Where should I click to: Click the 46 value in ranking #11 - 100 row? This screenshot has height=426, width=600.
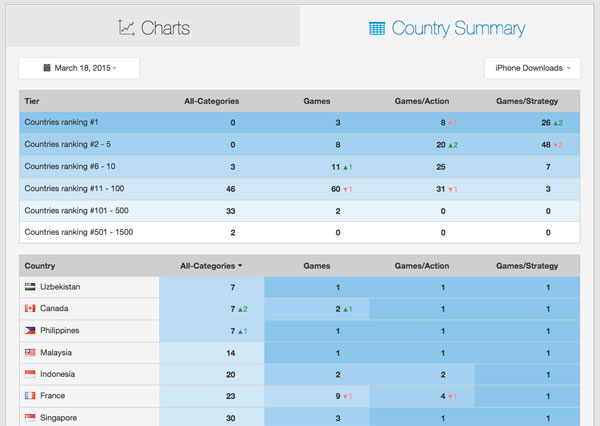(230, 189)
